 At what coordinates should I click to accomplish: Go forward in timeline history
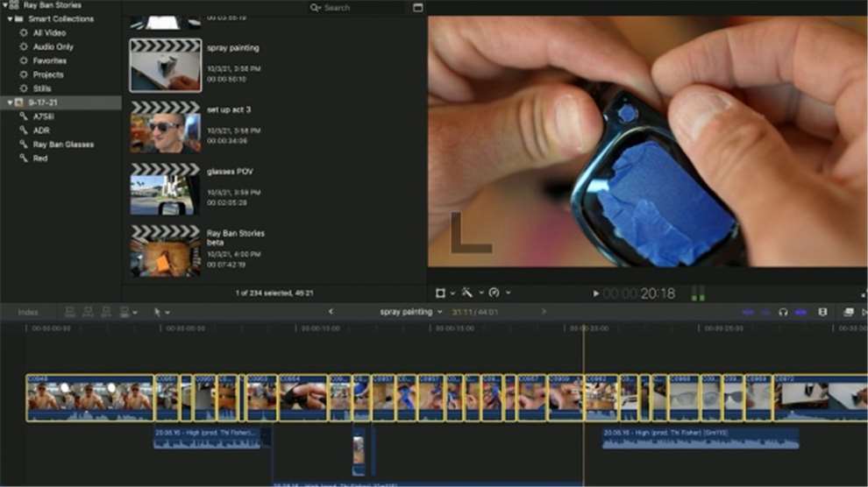(544, 312)
